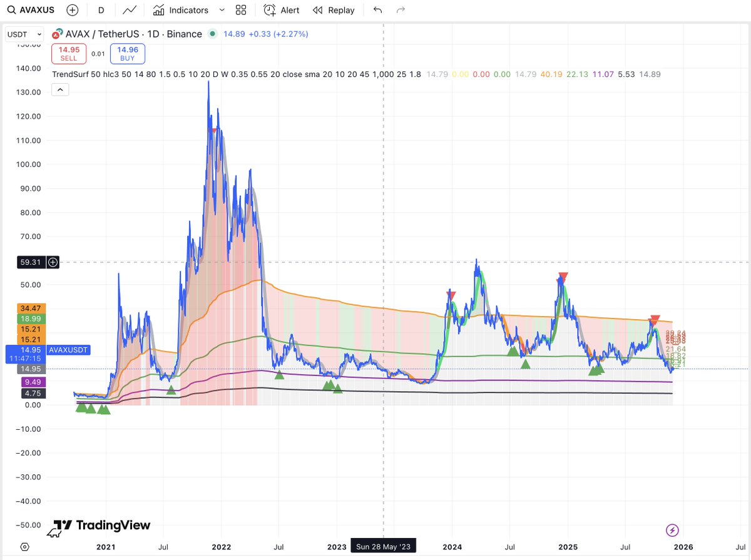Create a new Alert
Image resolution: width=751 pixels, height=560 pixels.
[x=282, y=9]
